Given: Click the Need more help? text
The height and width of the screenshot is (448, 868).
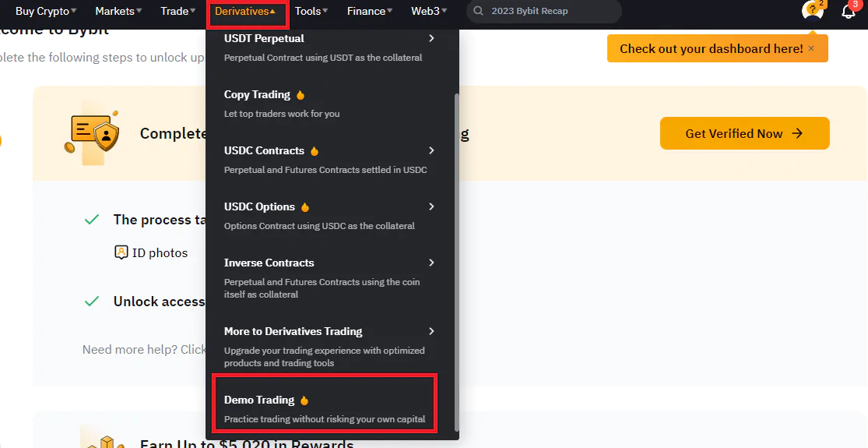Looking at the screenshot, I should 130,349.
